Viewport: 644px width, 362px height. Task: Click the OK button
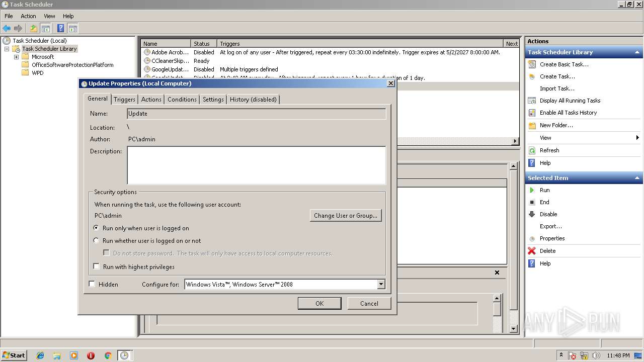[x=319, y=303]
